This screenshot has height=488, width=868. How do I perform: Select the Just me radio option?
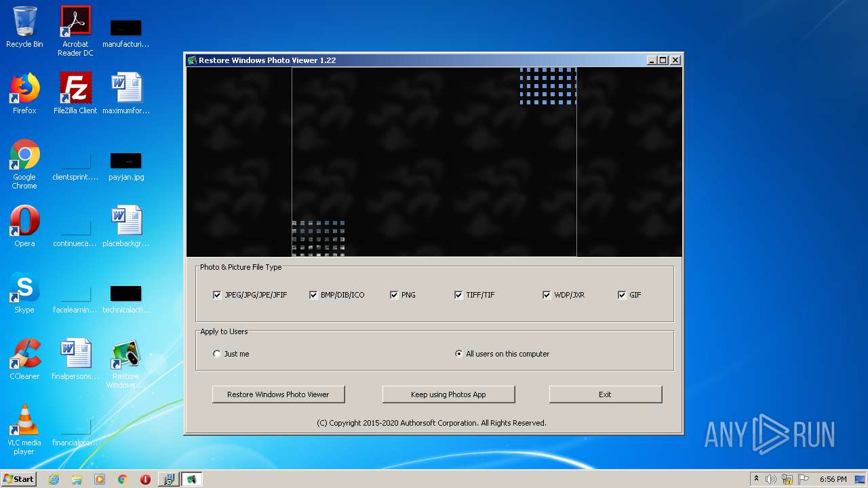point(217,354)
